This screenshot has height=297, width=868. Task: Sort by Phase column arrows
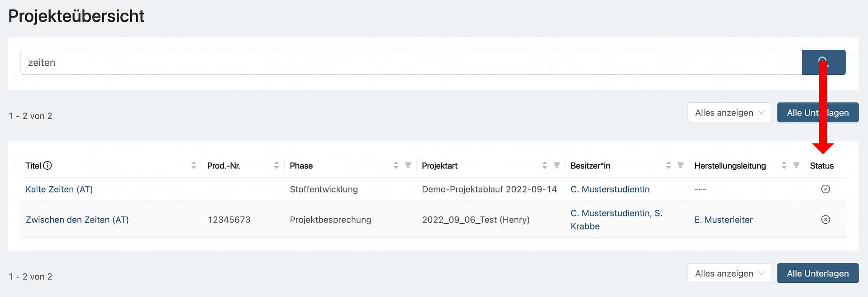396,166
